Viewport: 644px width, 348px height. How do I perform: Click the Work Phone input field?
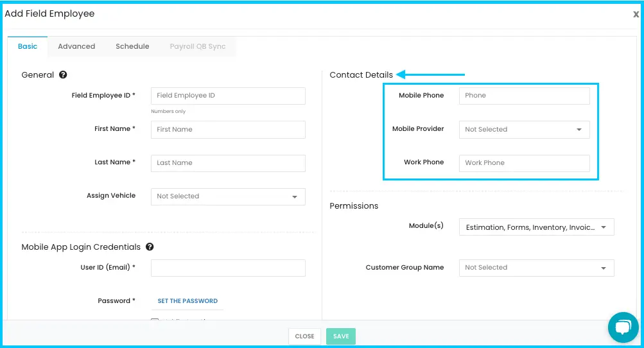(x=524, y=163)
